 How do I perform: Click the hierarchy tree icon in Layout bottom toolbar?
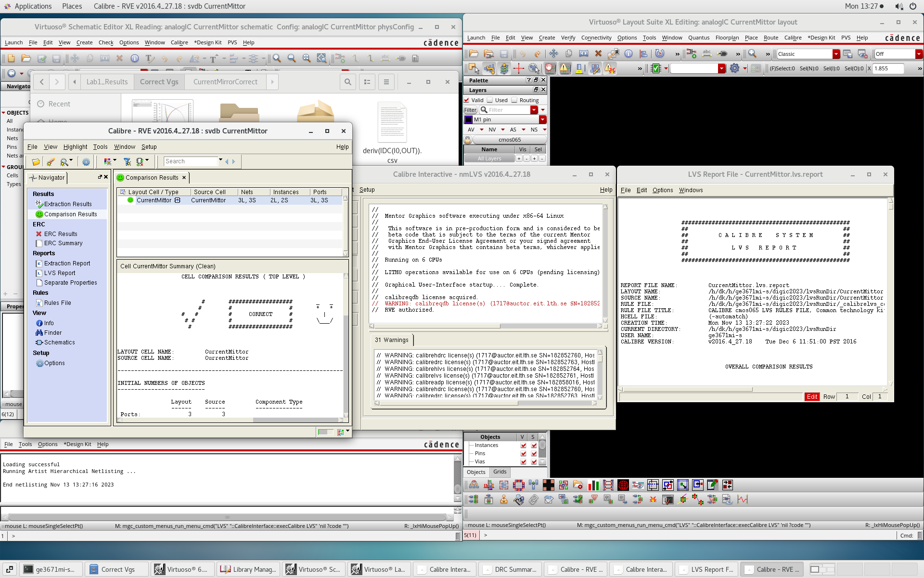pos(474,485)
